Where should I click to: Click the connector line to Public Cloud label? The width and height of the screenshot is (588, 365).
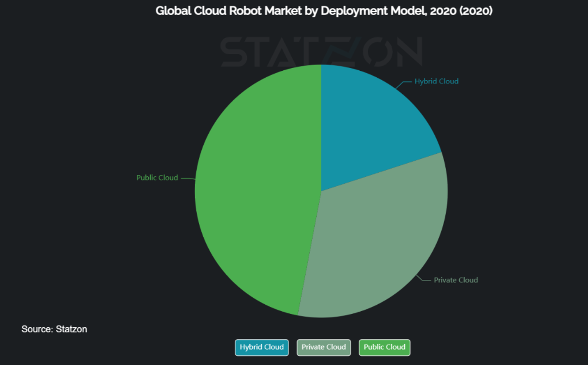coord(188,178)
